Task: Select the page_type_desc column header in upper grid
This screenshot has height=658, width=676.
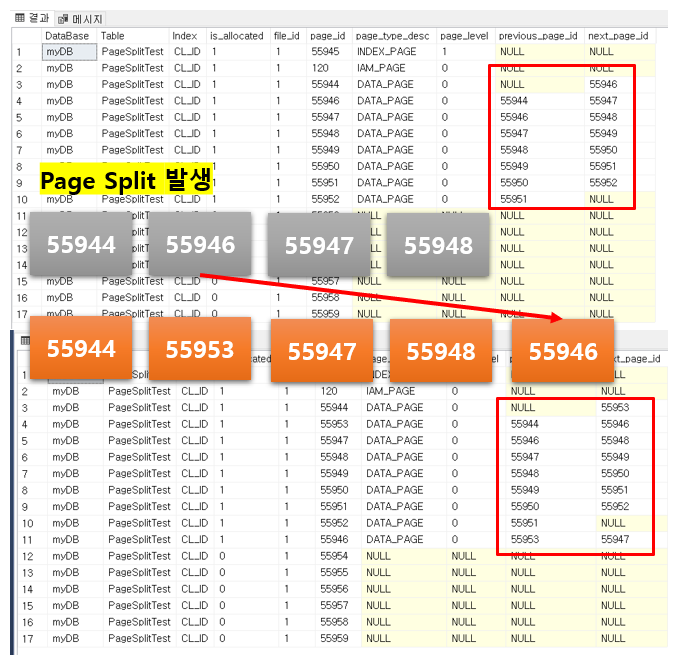Action: (394, 36)
